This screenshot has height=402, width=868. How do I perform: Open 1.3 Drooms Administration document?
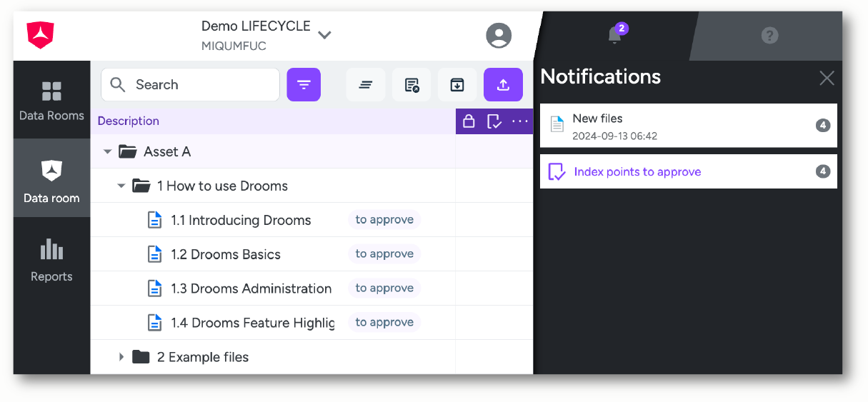coord(251,288)
